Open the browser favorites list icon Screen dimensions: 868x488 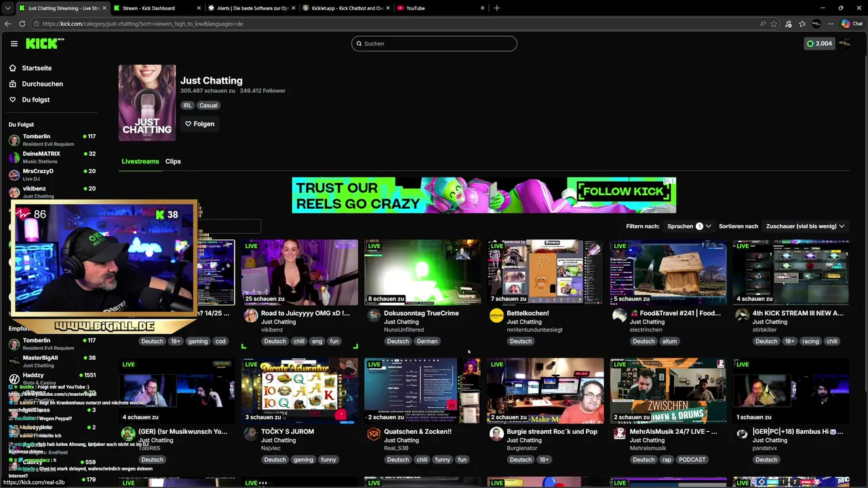click(802, 24)
